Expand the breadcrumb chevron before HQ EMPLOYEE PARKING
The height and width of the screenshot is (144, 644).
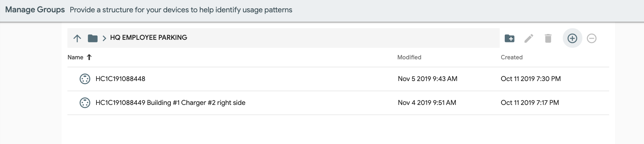(104, 38)
